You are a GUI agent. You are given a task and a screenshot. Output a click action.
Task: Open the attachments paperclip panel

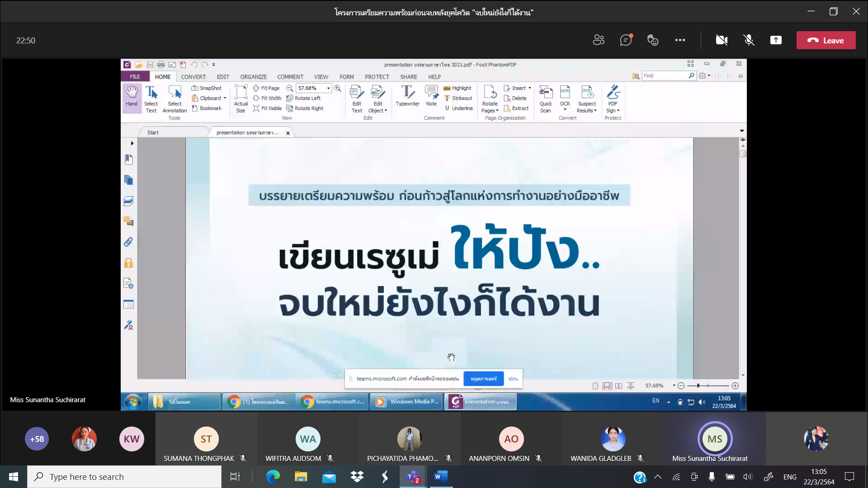(128, 242)
